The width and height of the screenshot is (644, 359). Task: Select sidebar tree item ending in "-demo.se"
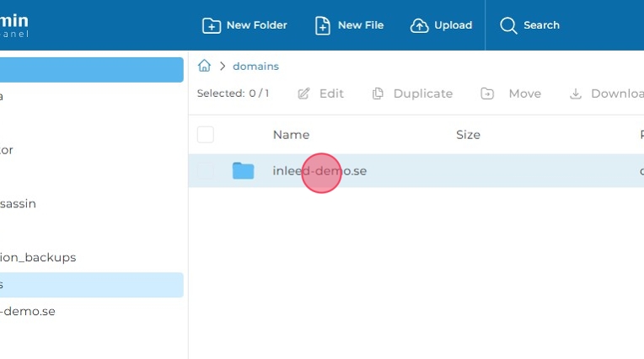[28, 311]
